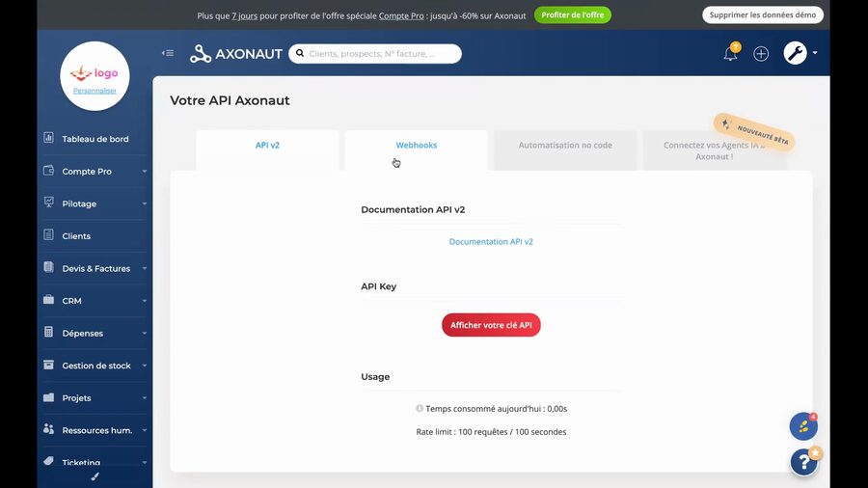Click the Compte Pro wallet icon

click(49, 171)
